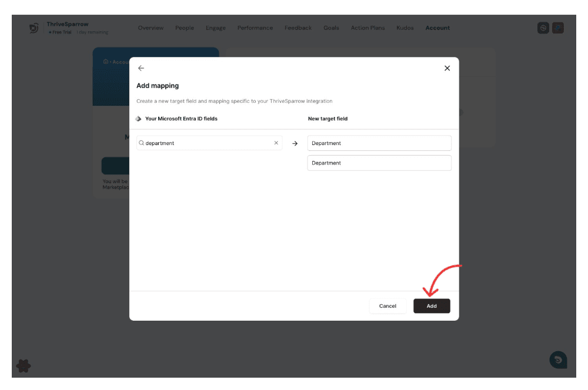This screenshot has width=588, height=390.
Task: Edit the second Department target field
Action: pos(379,163)
